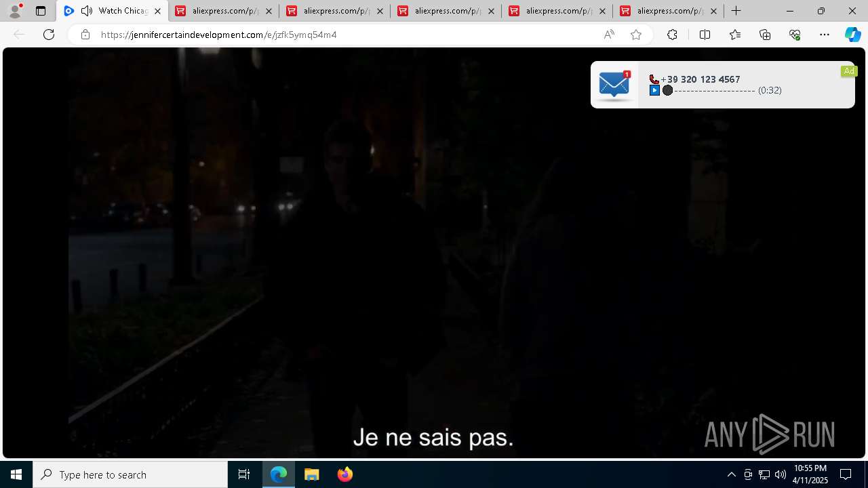Toggle split screen view
868x488 pixels.
705,35
